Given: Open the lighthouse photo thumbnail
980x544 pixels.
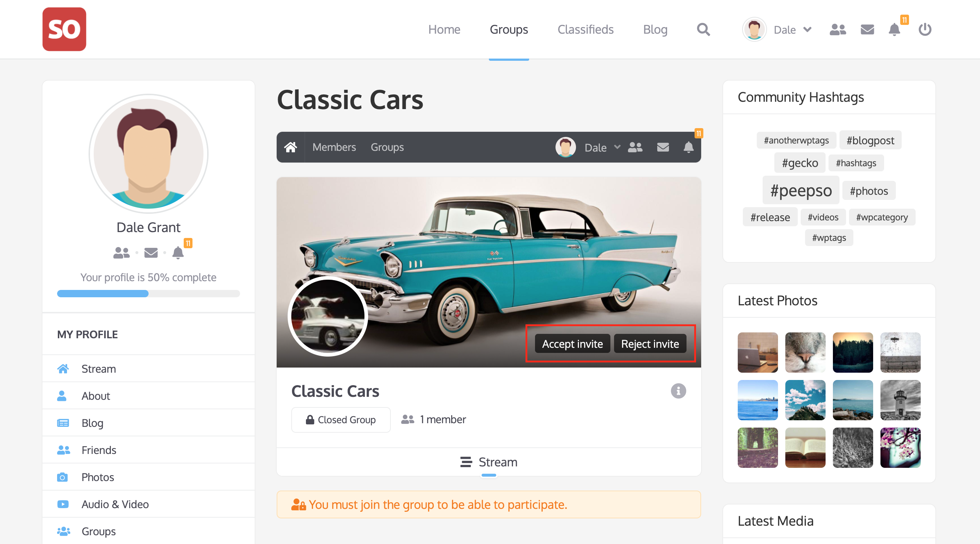Looking at the screenshot, I should [900, 400].
